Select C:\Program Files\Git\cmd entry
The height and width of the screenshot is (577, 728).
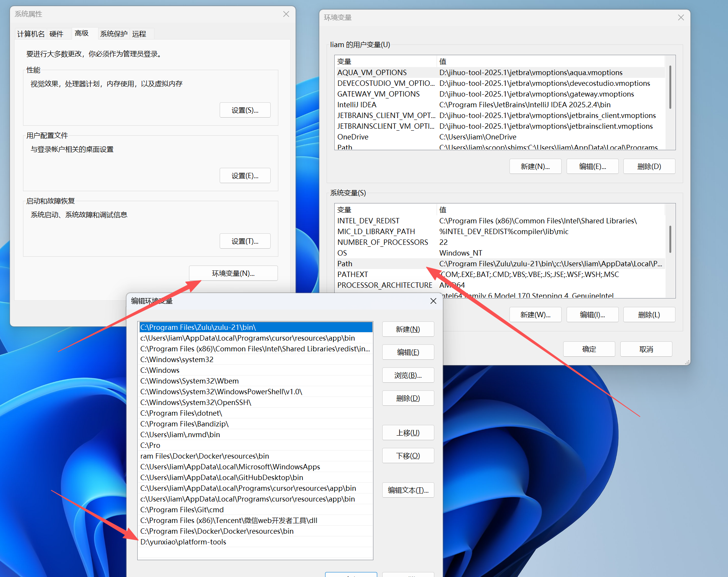coord(182,510)
